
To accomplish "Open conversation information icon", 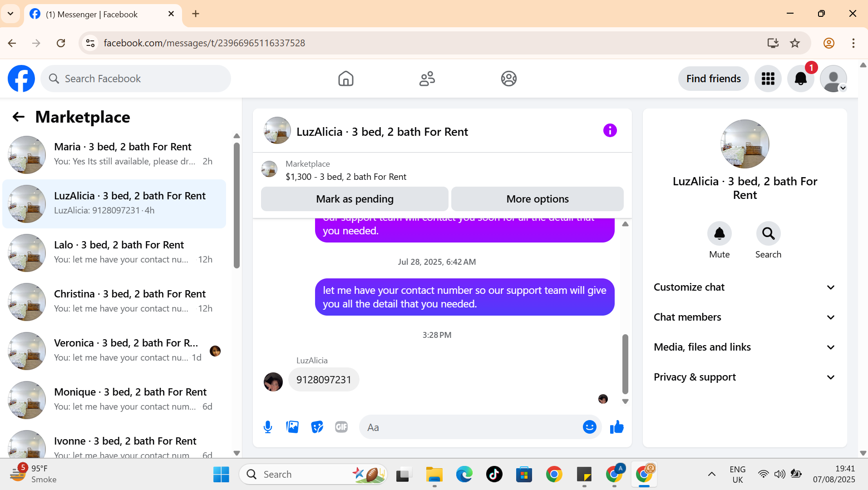I will (x=610, y=131).
